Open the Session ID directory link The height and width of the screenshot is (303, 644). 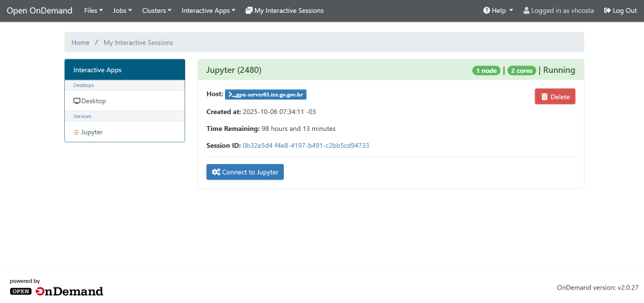click(305, 146)
